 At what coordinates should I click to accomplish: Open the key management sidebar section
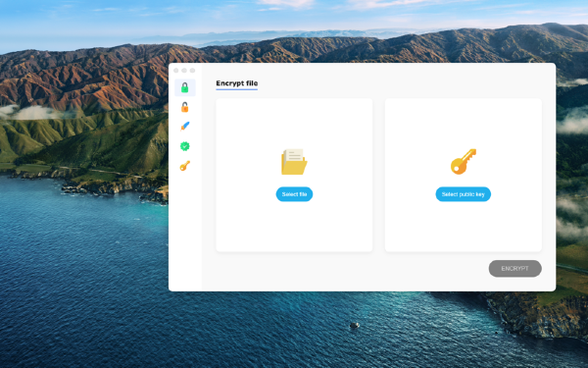tap(185, 166)
